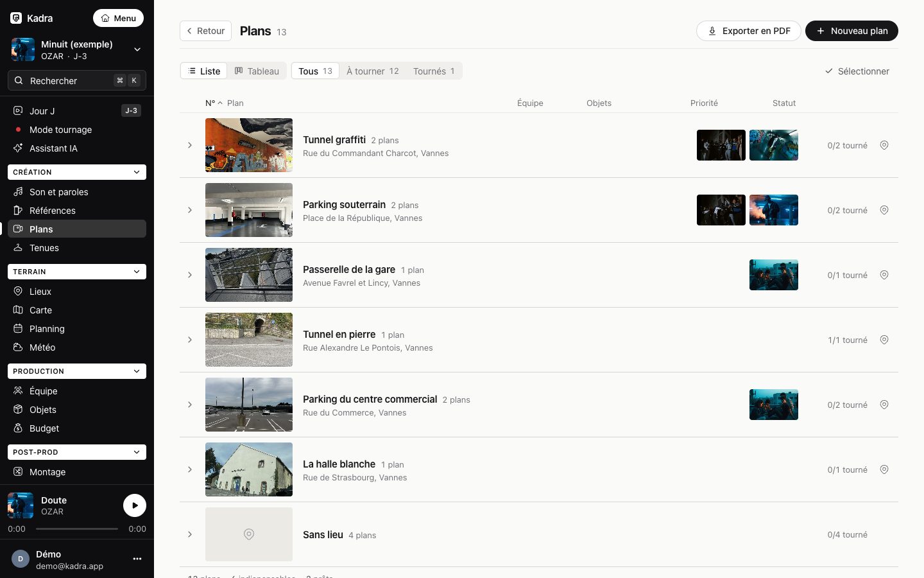Image resolution: width=924 pixels, height=578 pixels.
Task: Open the Minuit project switcher
Action: (77, 49)
